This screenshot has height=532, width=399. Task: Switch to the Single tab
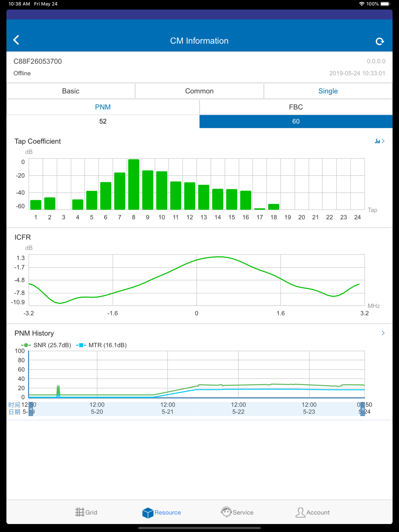[328, 91]
